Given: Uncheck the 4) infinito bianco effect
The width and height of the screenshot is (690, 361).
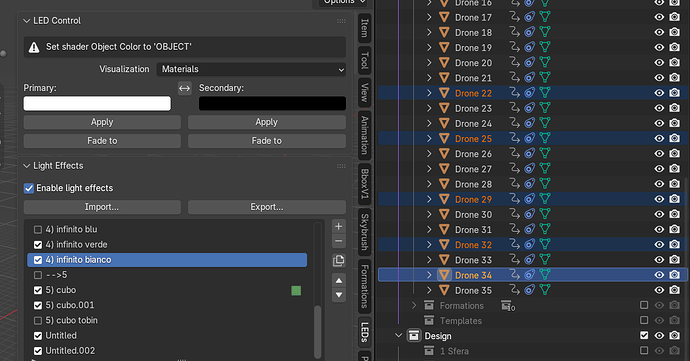Looking at the screenshot, I should pyautogui.click(x=38, y=260).
